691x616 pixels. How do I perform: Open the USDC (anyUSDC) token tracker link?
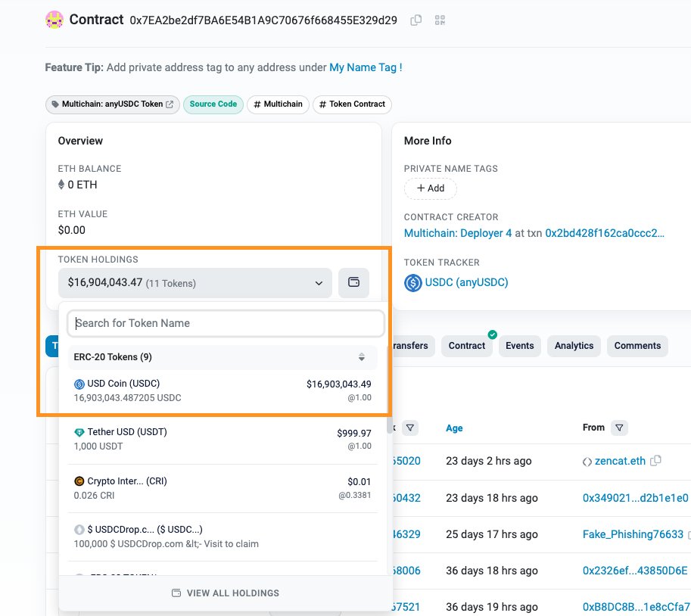point(466,282)
